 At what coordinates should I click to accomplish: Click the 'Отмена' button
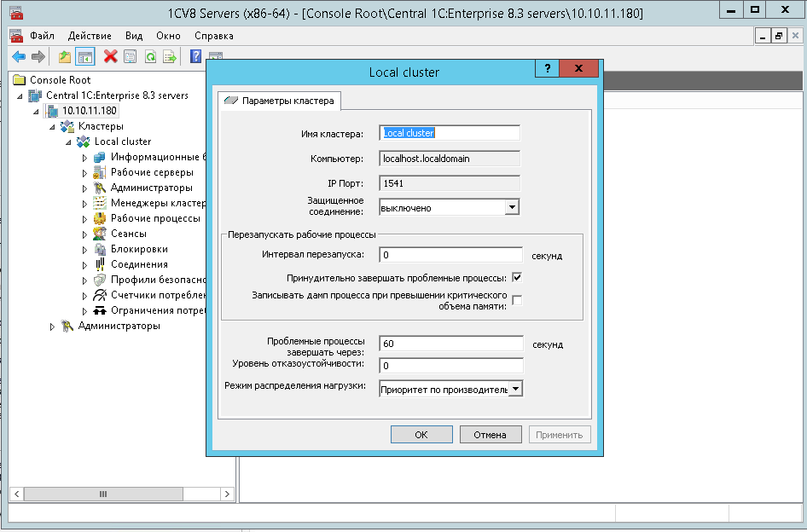pos(491,435)
